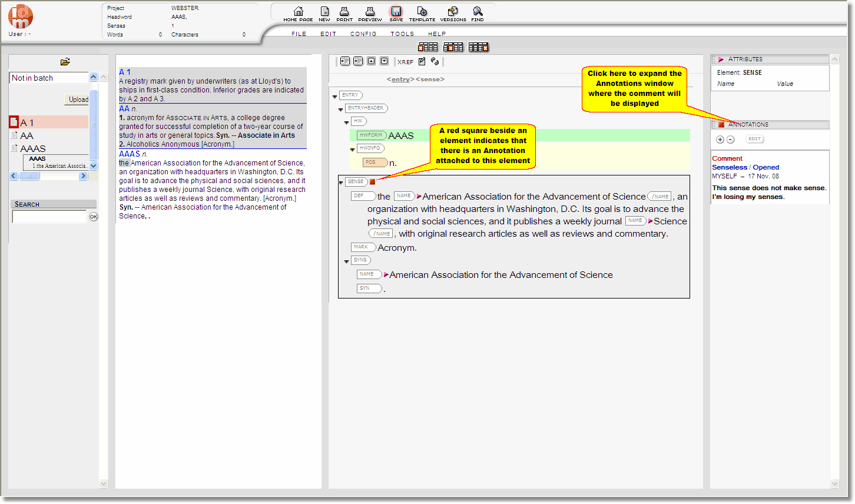The width and height of the screenshot is (855, 504).
Task: Click the move element down icon
Action: (x=384, y=61)
